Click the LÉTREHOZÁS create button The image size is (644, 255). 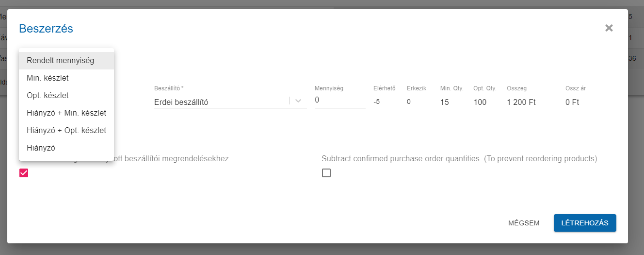coord(584,223)
